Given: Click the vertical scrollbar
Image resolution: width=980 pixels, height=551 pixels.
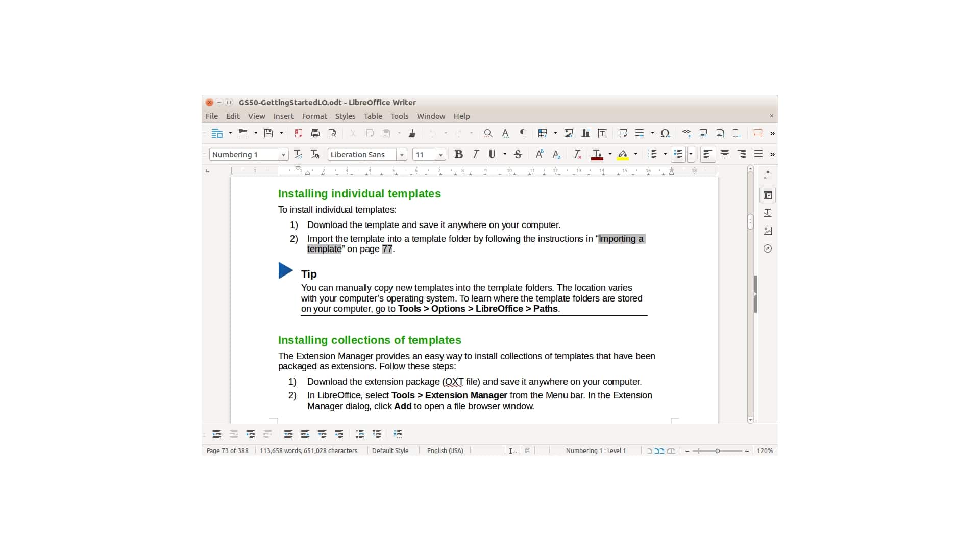Looking at the screenshot, I should pyautogui.click(x=751, y=293).
